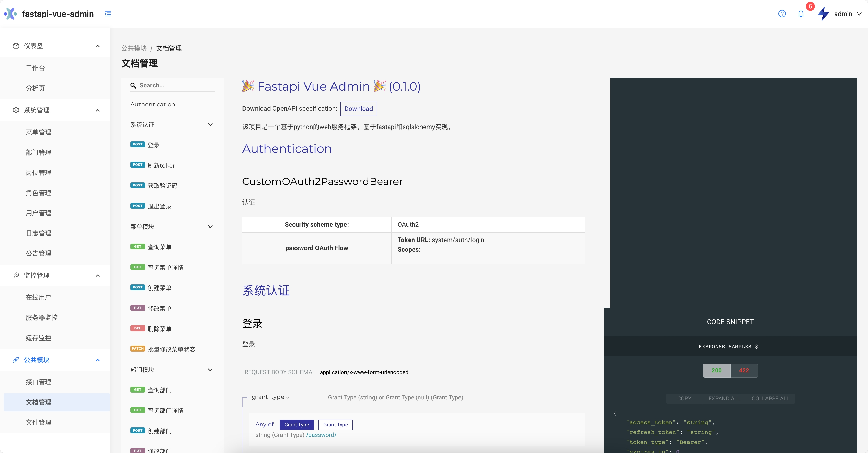868x453 pixels.
Task: Toggle sidebar collapse menu icon
Action: tap(108, 14)
